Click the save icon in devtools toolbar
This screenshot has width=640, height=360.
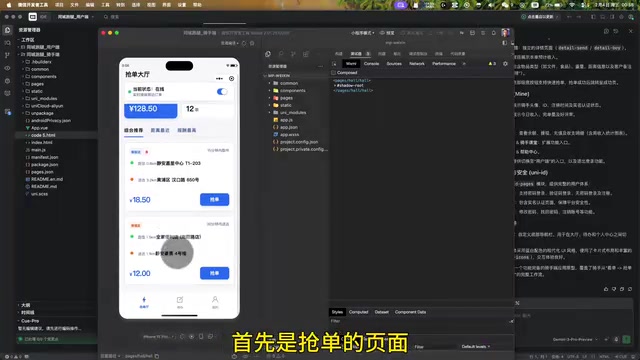(x=472, y=33)
